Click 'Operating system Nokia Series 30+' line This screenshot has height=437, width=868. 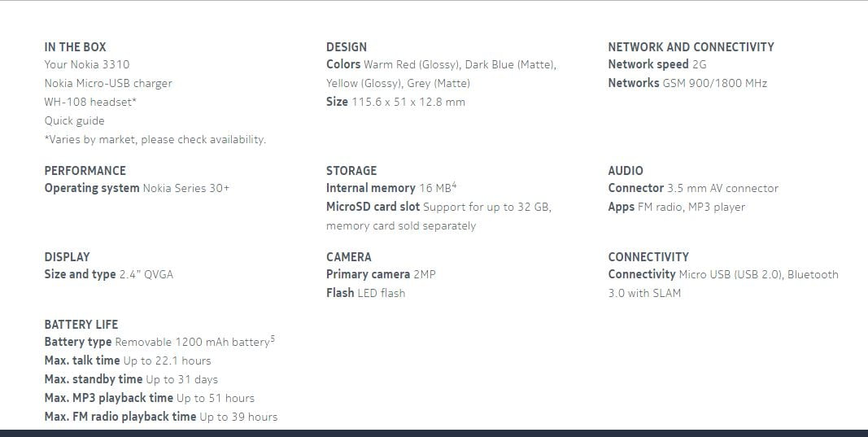coord(137,188)
